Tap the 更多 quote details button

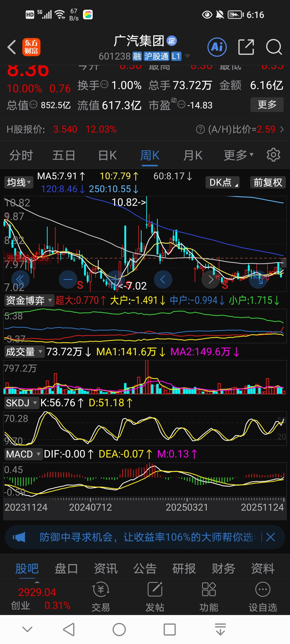267,104
